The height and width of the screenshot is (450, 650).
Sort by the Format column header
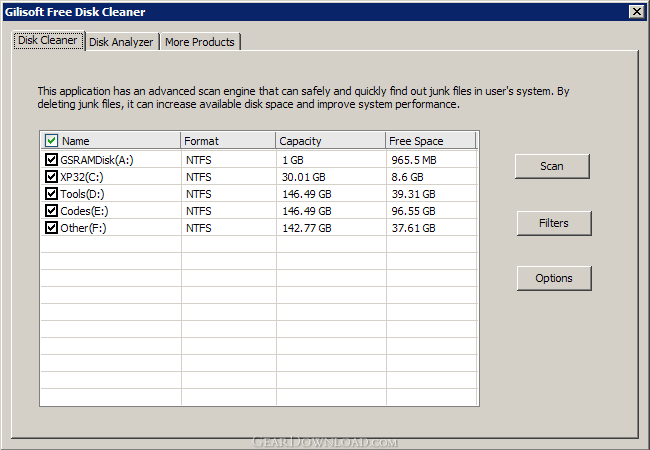(x=228, y=141)
